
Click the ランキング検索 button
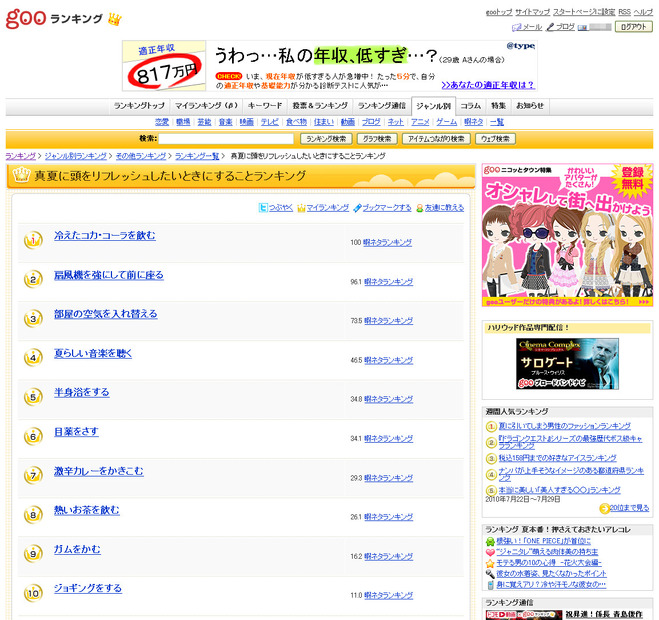tap(326, 139)
